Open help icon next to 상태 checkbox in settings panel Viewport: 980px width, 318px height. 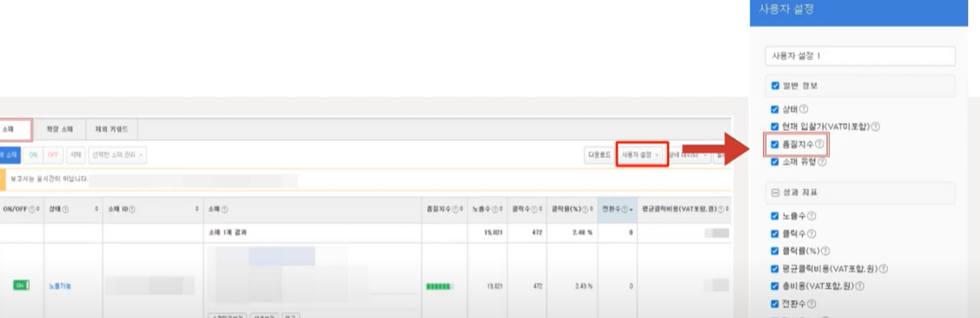pos(804,109)
